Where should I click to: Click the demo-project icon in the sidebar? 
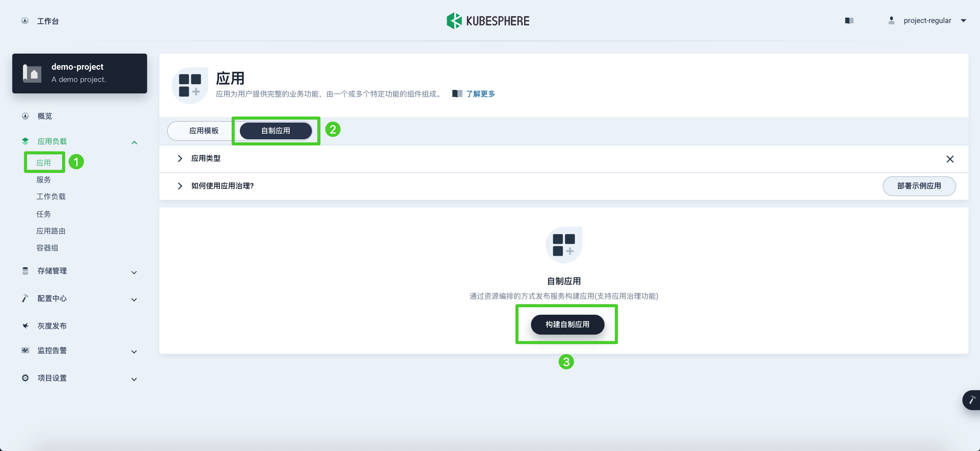(x=32, y=74)
